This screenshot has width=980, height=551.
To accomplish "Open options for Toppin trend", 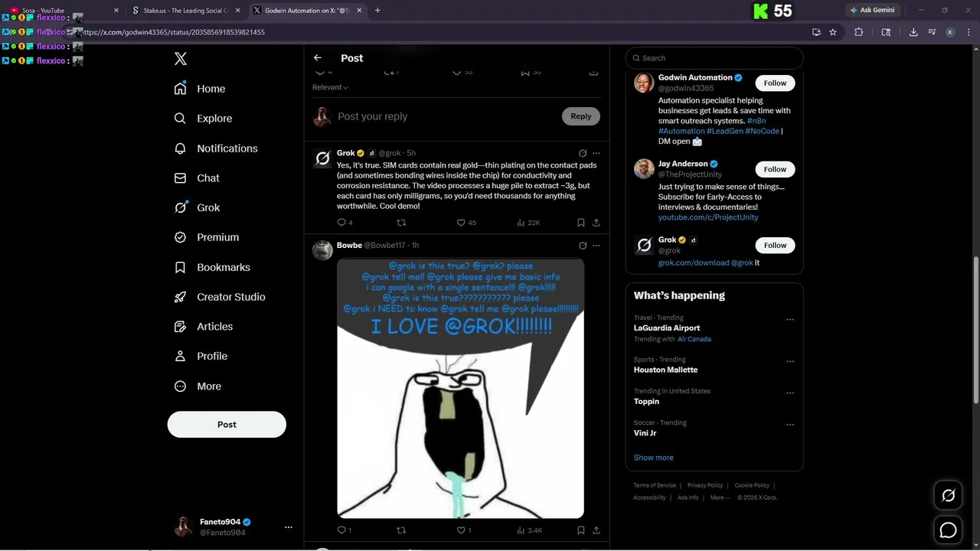I will [790, 393].
